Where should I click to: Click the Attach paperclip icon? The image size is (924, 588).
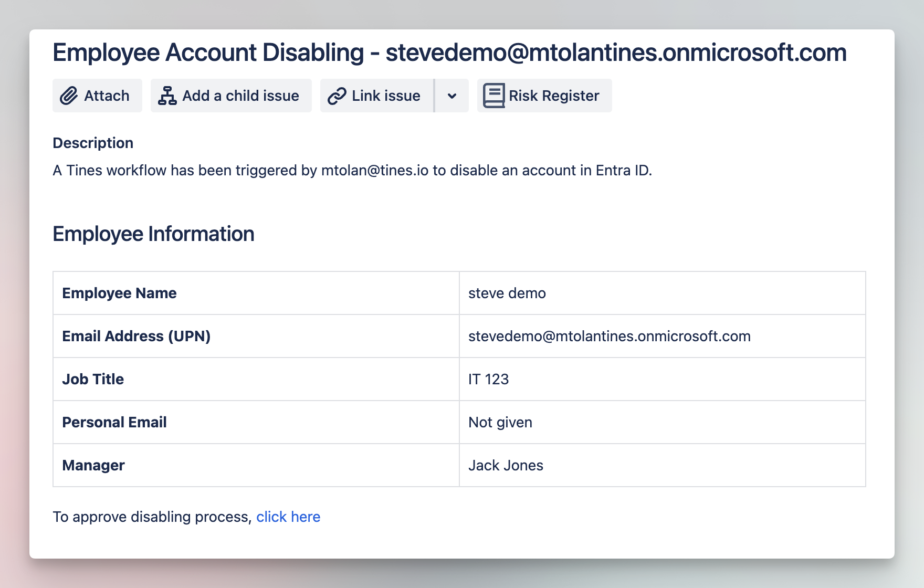pos(69,96)
